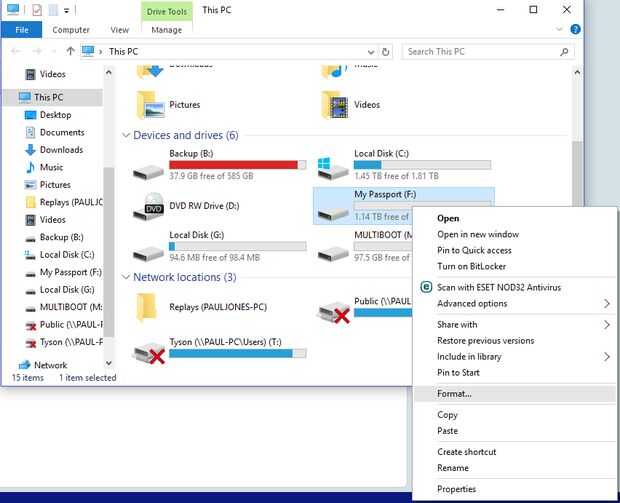Click Tyson (T:) usage bar
The image size is (620, 503).
tap(238, 354)
